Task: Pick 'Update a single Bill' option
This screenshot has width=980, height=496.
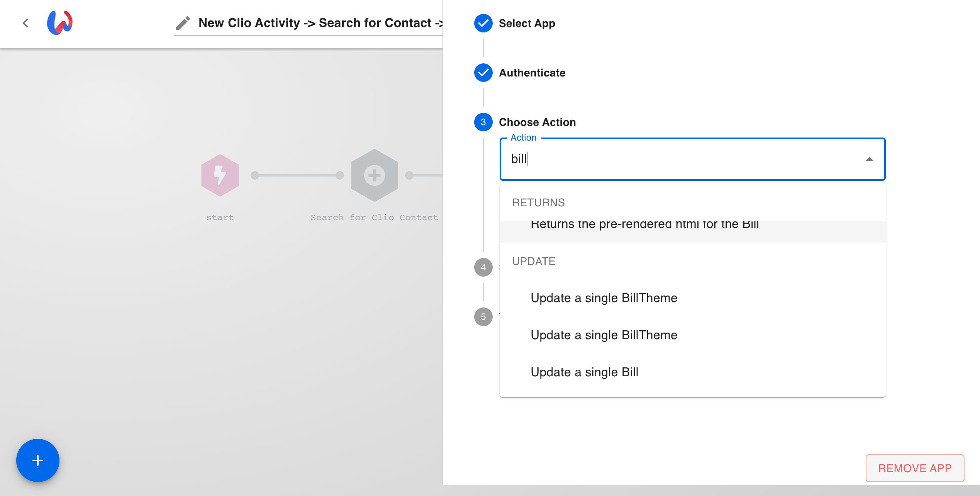Action: point(692,372)
